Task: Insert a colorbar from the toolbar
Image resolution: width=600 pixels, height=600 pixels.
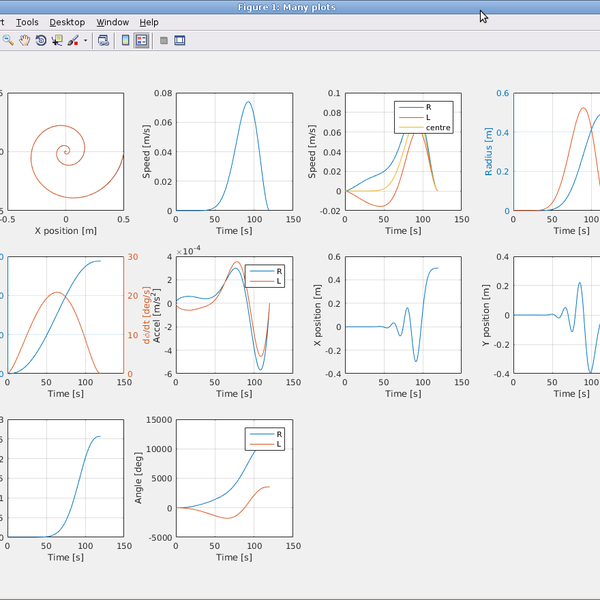Action: click(125, 41)
